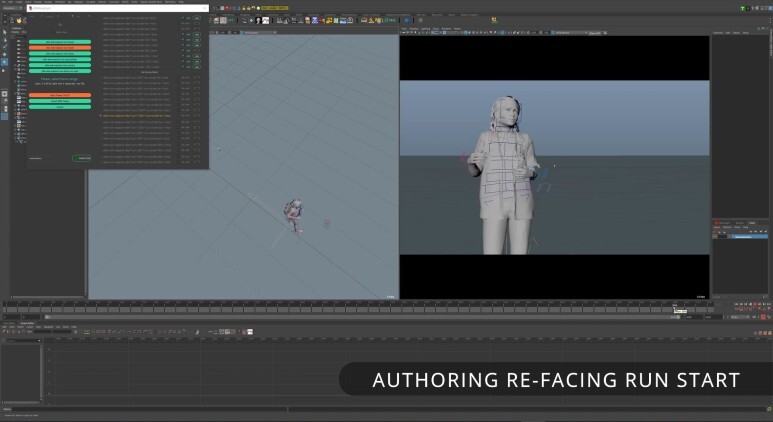Click orange pill button in upper button group
The height and width of the screenshot is (422, 773).
(60, 48)
